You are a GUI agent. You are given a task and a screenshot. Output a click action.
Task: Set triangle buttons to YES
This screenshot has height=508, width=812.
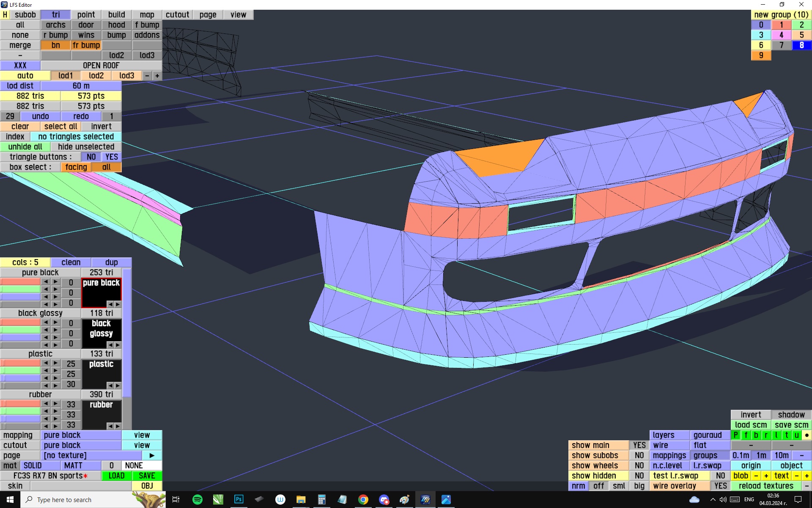pyautogui.click(x=112, y=157)
